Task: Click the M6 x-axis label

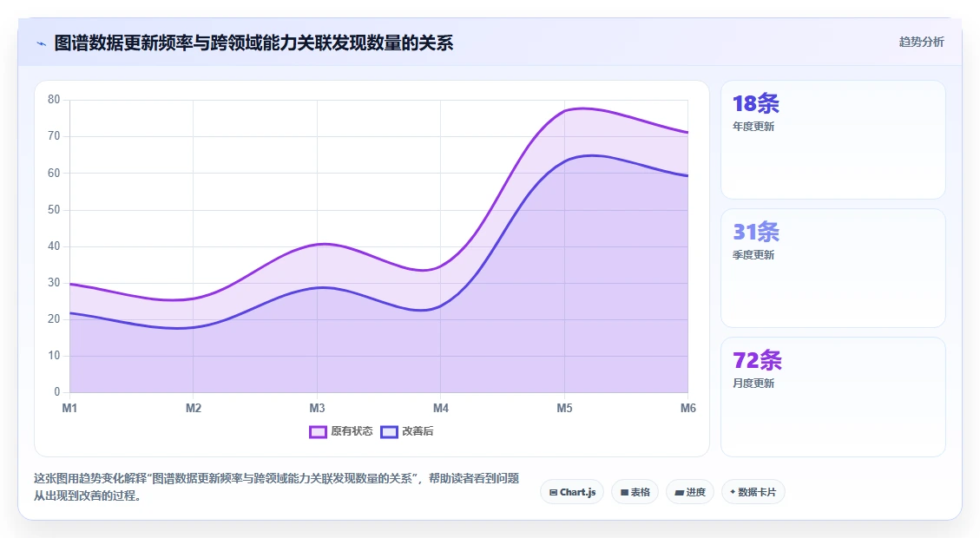Action: [688, 408]
